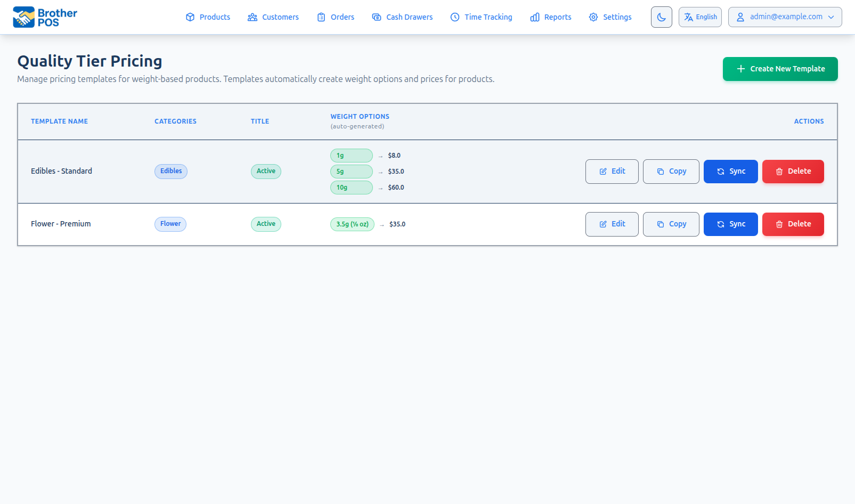Click the 3.5g (⅛ oz) weight pill
The height and width of the screenshot is (504, 855).
pyautogui.click(x=352, y=224)
